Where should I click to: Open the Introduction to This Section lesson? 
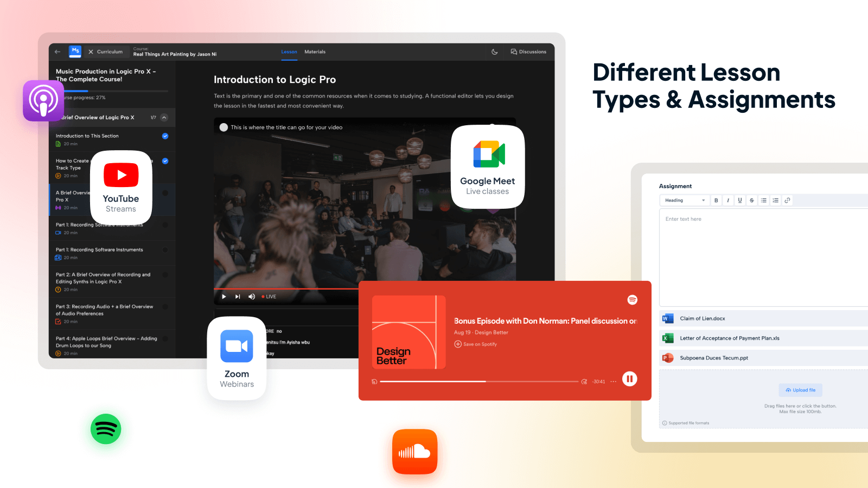pos(112,139)
